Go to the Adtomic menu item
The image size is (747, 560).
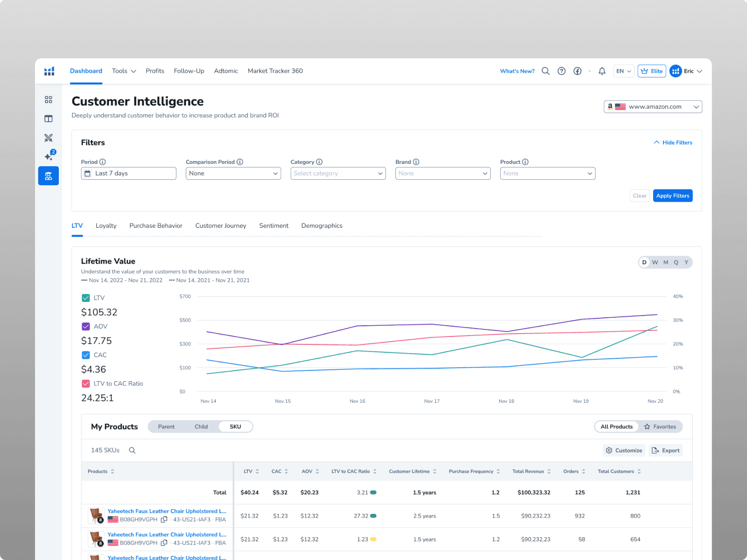tap(226, 71)
